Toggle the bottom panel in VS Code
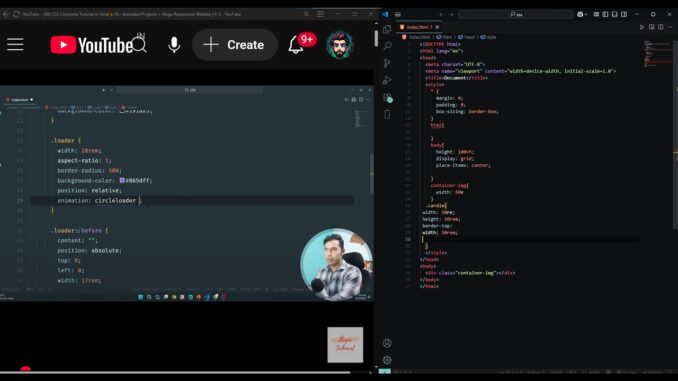 614,14
